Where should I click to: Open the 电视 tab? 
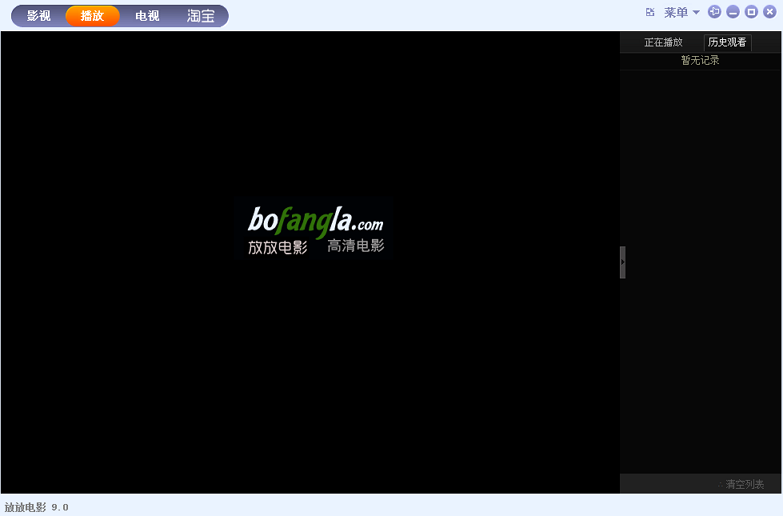pos(147,16)
